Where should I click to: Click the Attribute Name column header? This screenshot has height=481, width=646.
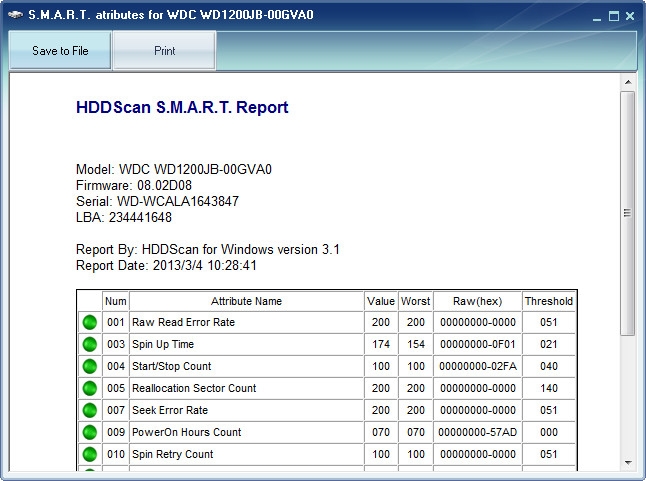[246, 301]
